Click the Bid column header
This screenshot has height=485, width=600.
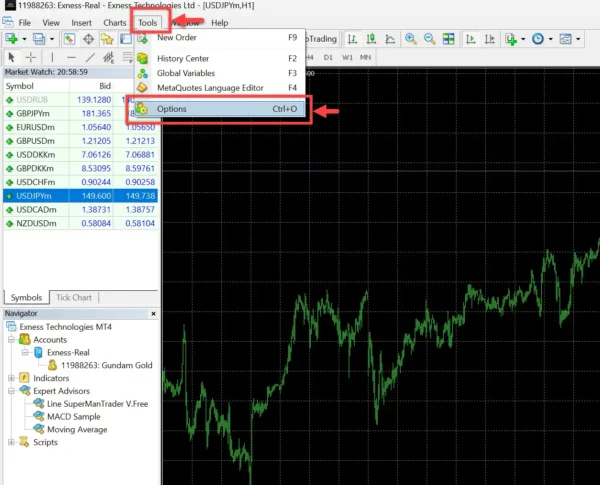click(x=91, y=86)
